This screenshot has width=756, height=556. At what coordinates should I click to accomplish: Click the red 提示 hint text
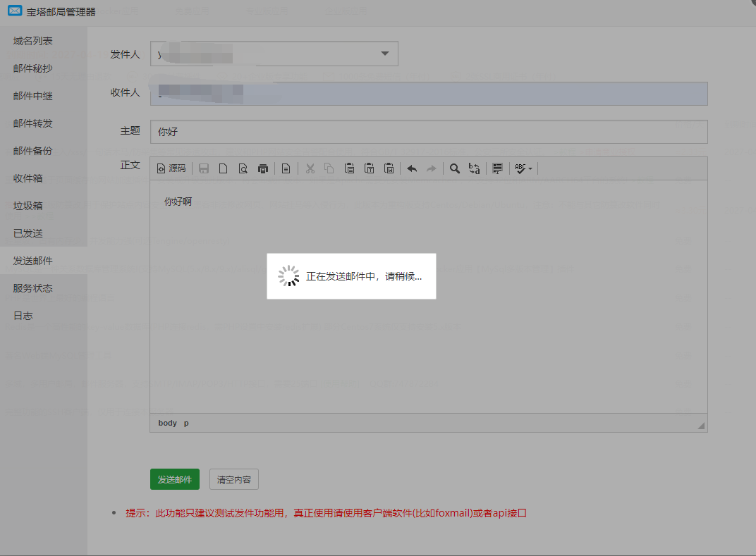(x=326, y=513)
